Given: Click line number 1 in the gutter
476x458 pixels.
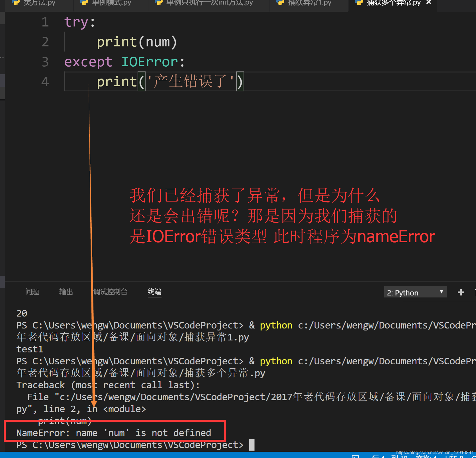Looking at the screenshot, I should tap(45, 22).
